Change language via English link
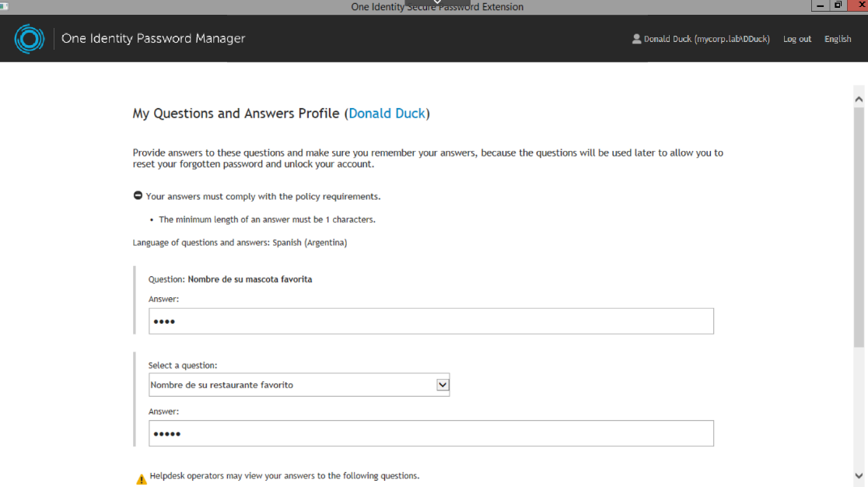The width and height of the screenshot is (868, 487). pos(838,39)
